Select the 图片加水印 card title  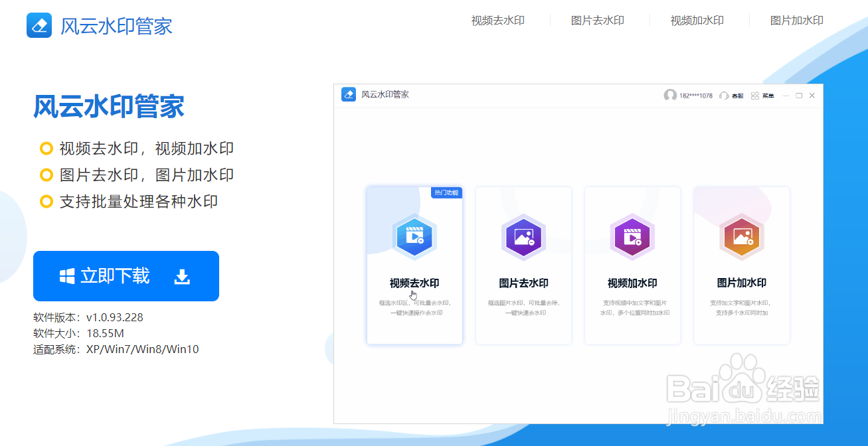click(741, 283)
